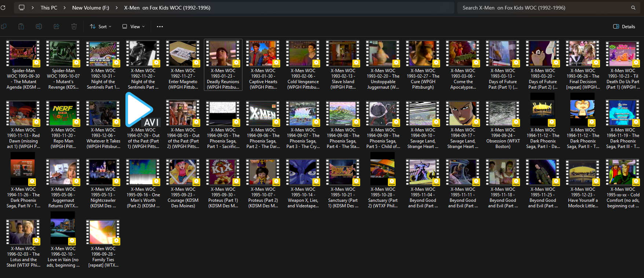Select the 1992-10-31 Night of the Sentinels thumbnail
The height and width of the screenshot is (278, 644).
[x=103, y=53]
